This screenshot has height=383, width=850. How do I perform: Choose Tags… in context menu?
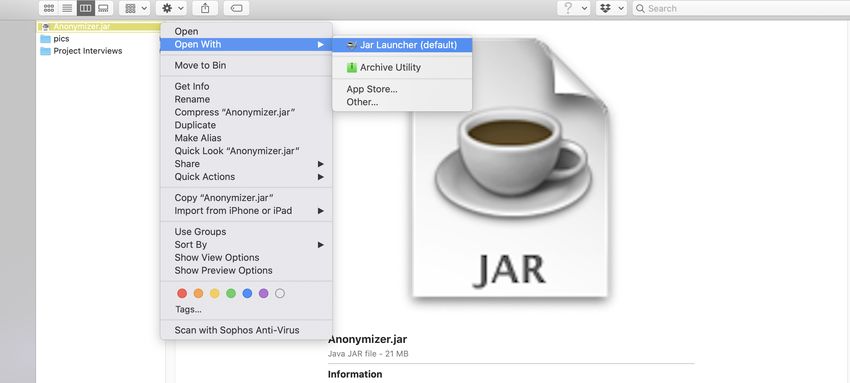pyautogui.click(x=246, y=309)
